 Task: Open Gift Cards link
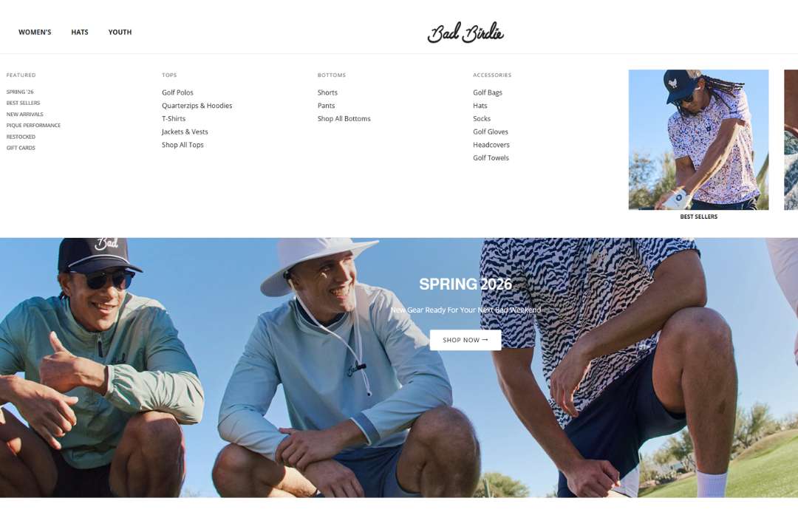point(21,148)
